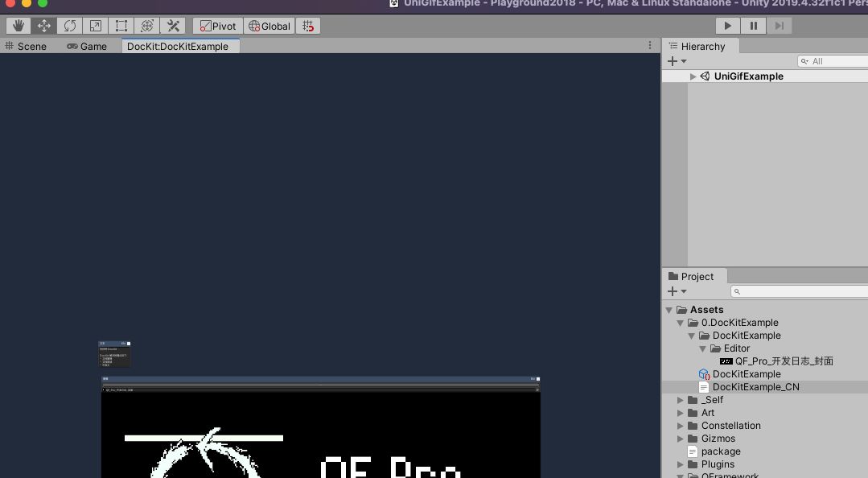This screenshot has width=868, height=478.
Task: Toggle grid snapping icon in toolbar
Action: pos(308,26)
